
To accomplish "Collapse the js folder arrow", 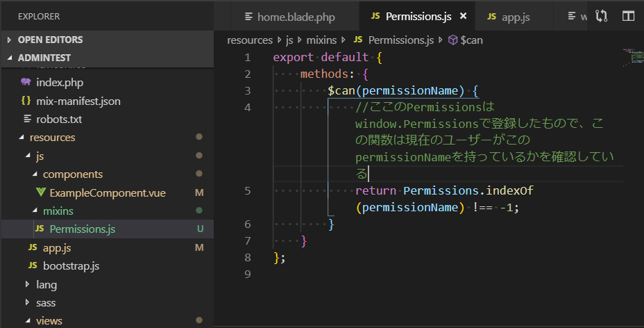I will tap(28, 156).
